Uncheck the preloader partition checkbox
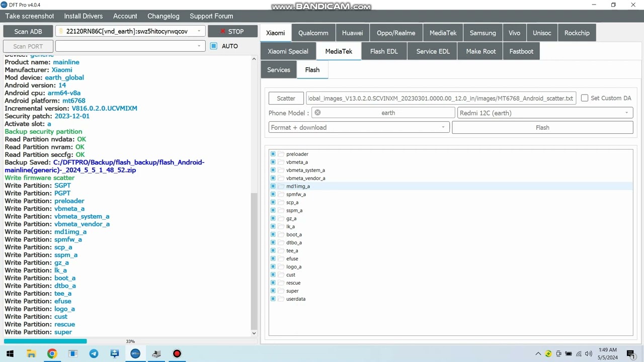This screenshot has width=644, height=362. point(273,154)
